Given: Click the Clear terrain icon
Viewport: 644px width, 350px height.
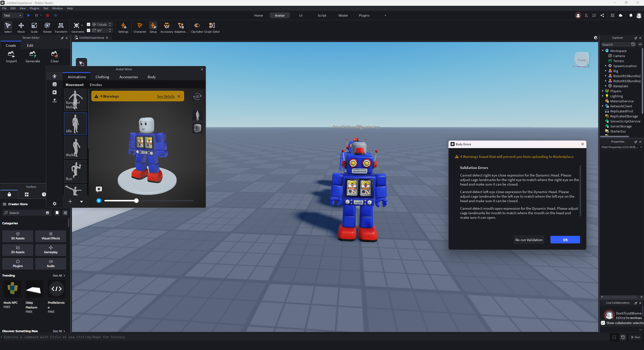Looking at the screenshot, I should (55, 57).
